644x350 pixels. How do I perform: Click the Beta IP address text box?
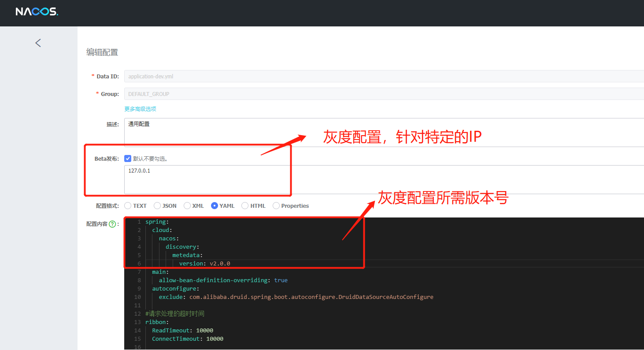[383, 179]
